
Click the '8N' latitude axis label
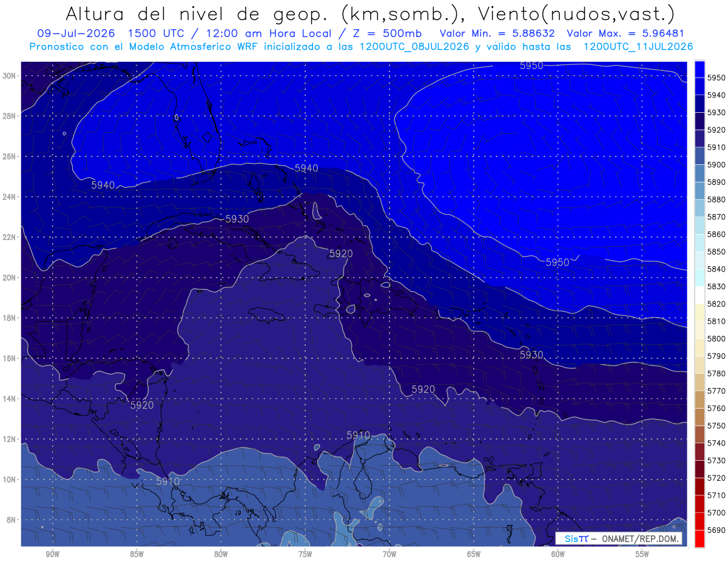point(11,520)
